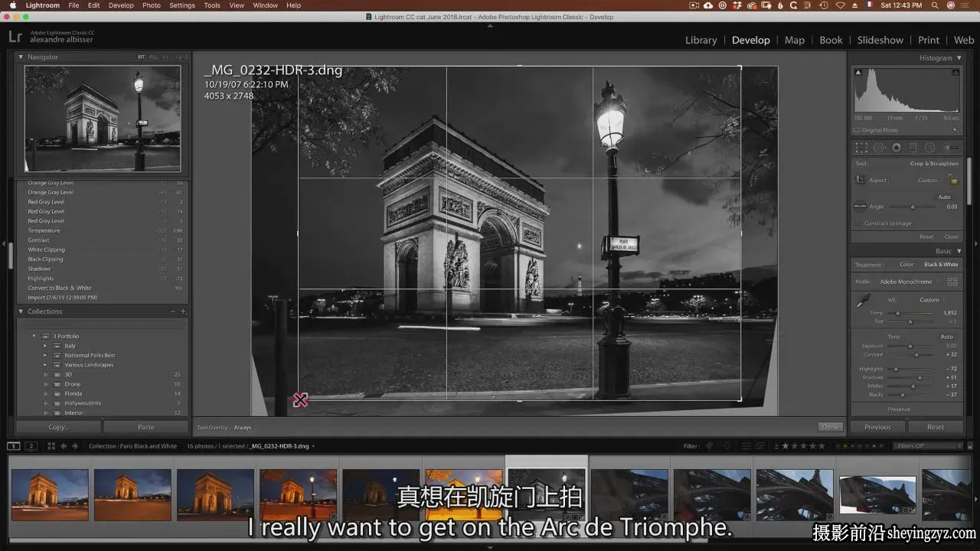Click the Auto angle button
This screenshot has width=980, height=551.
944,197
